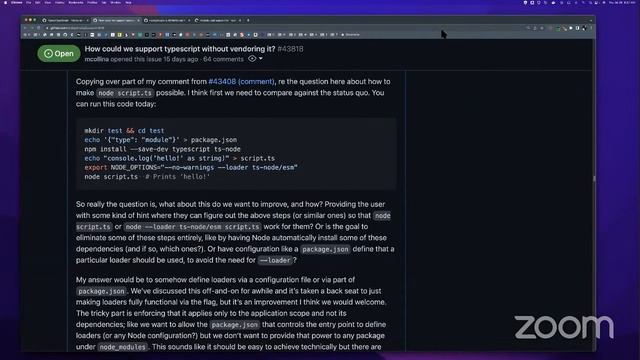Reload the page with the refresh icon
The height and width of the screenshot is (360, 640).
(x=38, y=28)
